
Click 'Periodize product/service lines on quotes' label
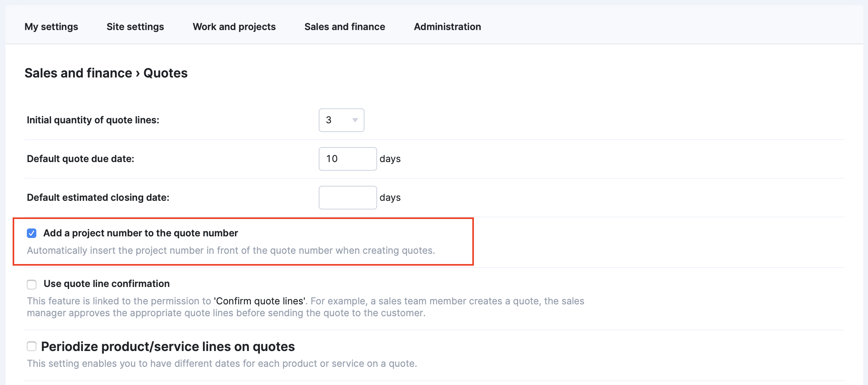pos(168,347)
